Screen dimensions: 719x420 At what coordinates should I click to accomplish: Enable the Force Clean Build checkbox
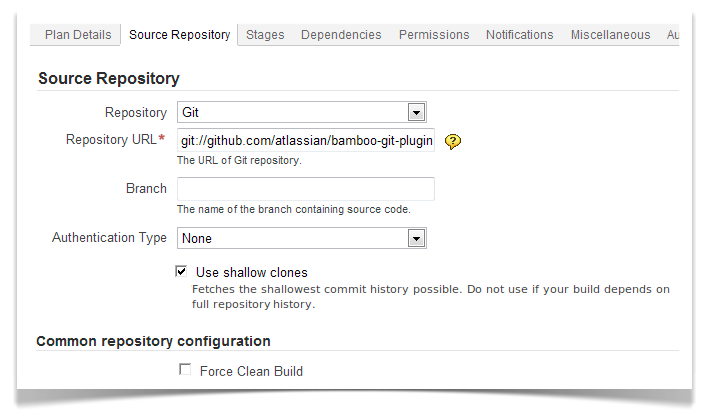[x=185, y=369]
